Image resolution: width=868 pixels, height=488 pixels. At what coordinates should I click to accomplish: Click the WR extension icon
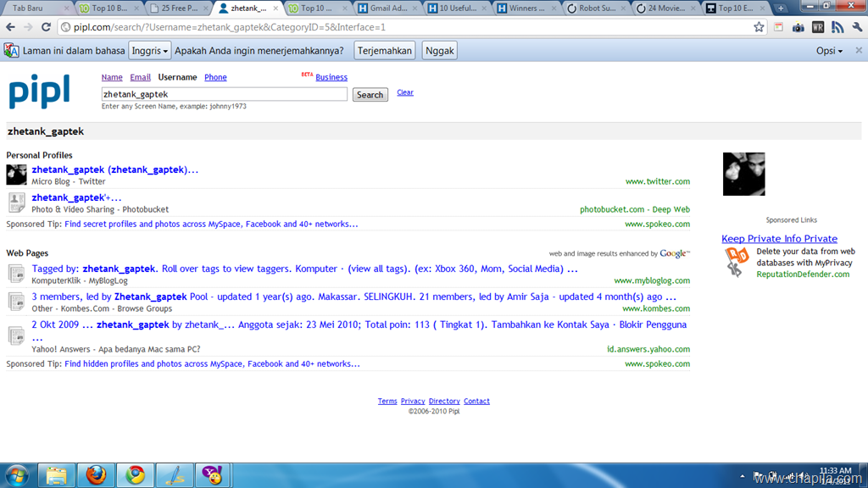818,26
